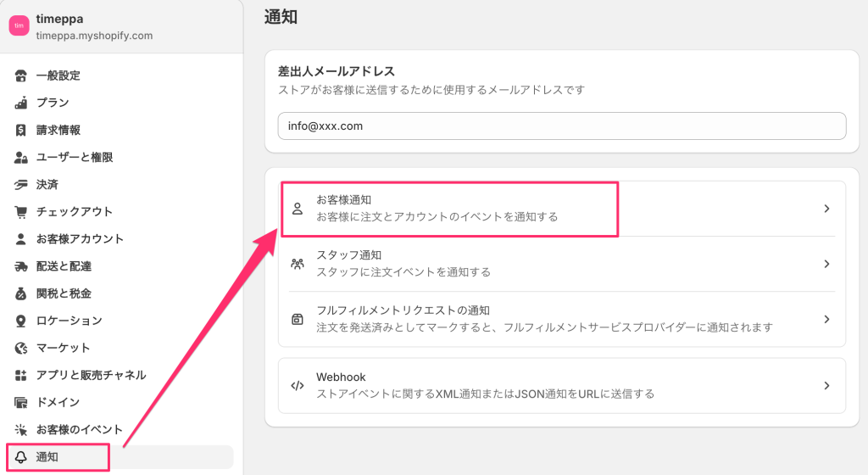This screenshot has height=475, width=868.
Task: Click the group icon beside スタッフ通知
Action: tap(298, 264)
